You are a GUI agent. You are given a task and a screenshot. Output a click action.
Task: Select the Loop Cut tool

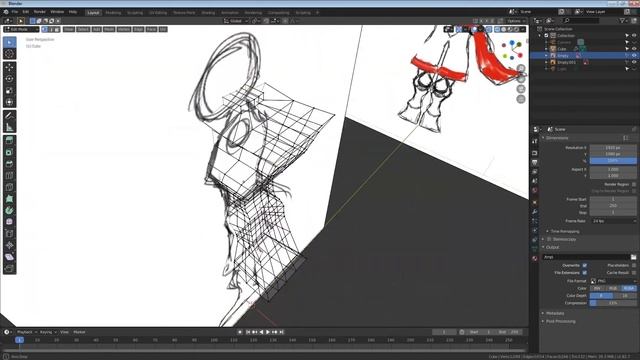tap(9, 176)
